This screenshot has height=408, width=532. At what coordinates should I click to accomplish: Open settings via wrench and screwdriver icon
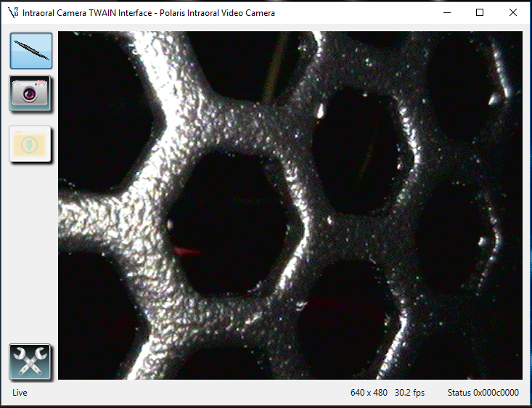coord(30,362)
